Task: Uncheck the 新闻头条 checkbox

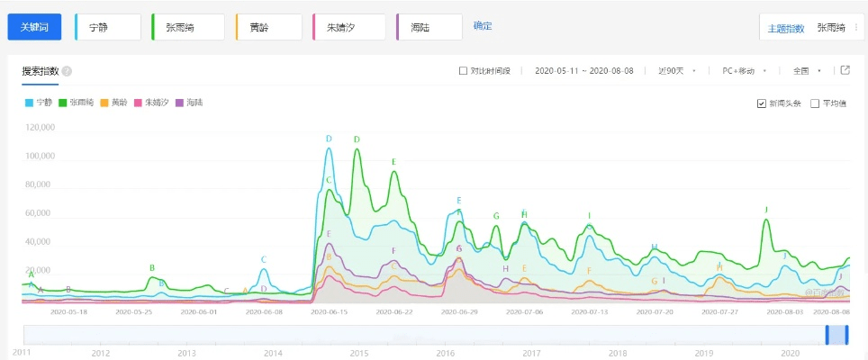Action: coord(762,103)
